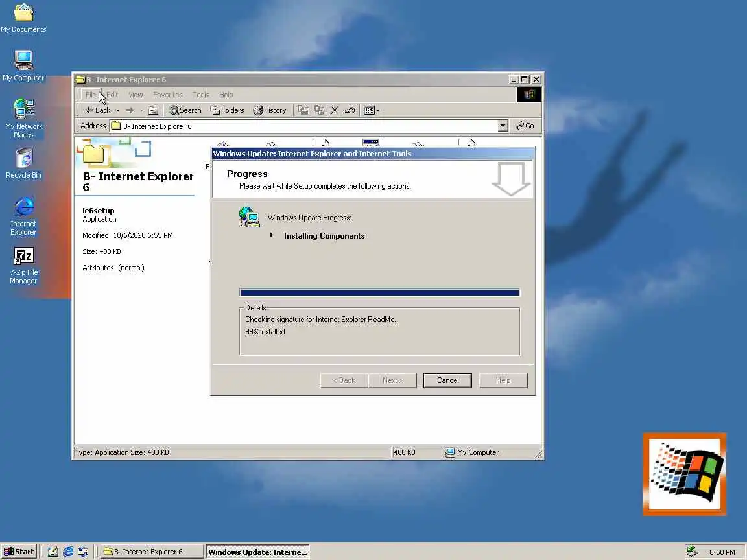Click 'Checking signature for Internet Explorer ReadMe...' text
The height and width of the screenshot is (560, 747).
[322, 320]
